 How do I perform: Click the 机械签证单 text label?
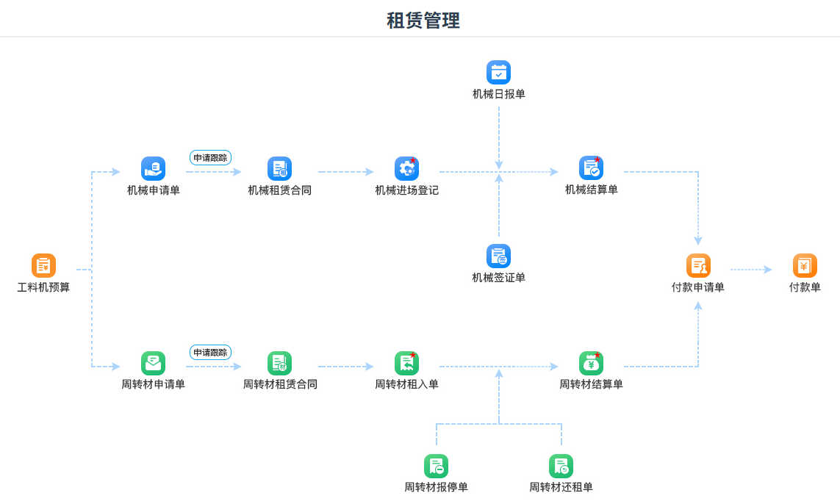(499, 278)
